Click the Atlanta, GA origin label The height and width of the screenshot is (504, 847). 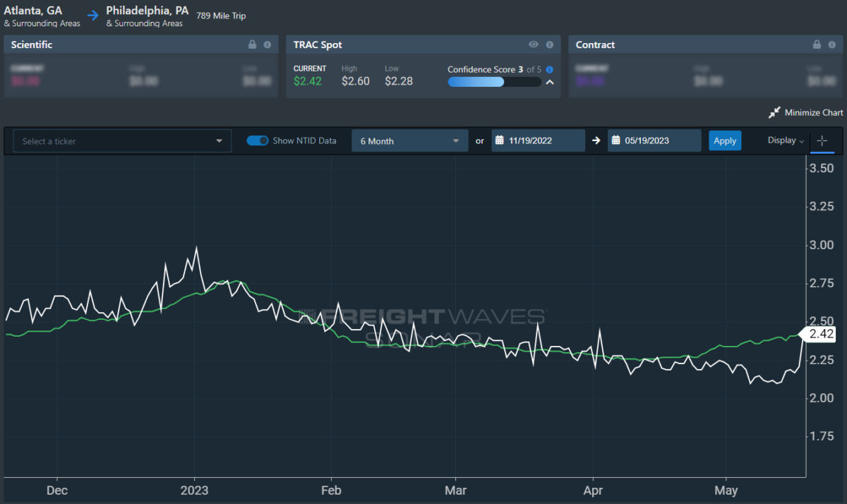coord(32,11)
